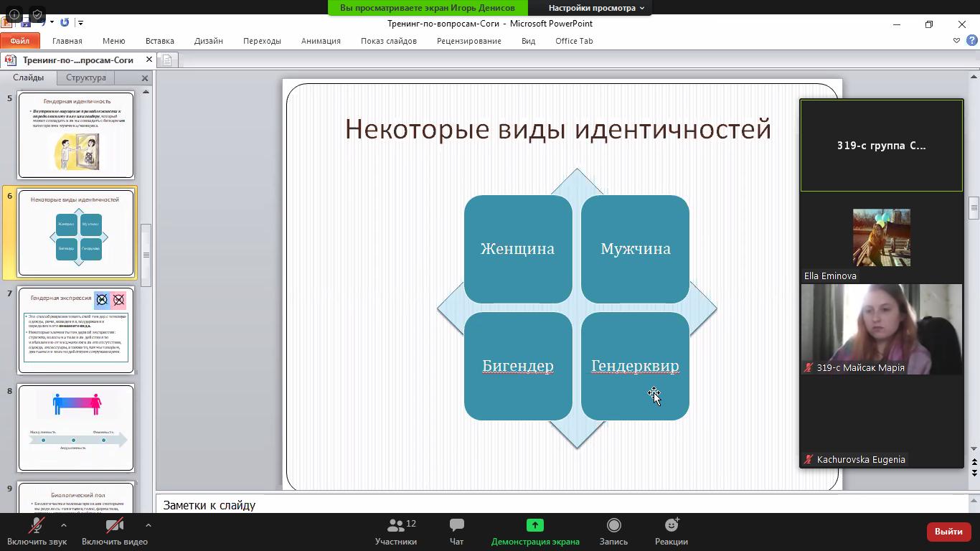Open the Reactions icon
The width and height of the screenshot is (980, 551).
(x=671, y=526)
